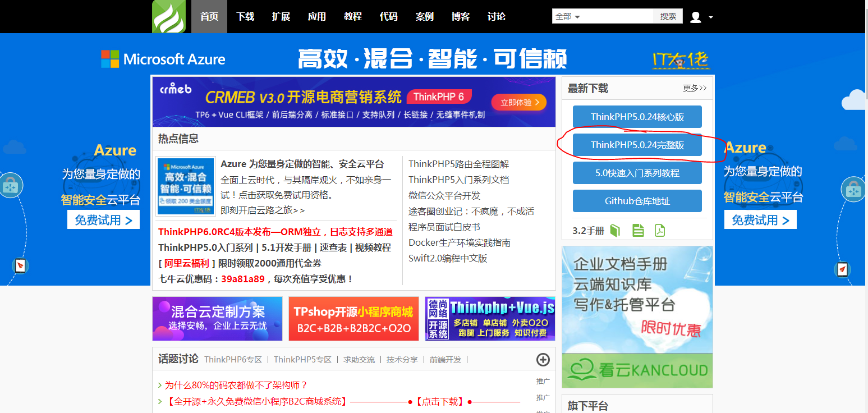This screenshot has height=413, width=868.
Task: Open ThinkPHP5入门系列文档 link
Action: click(x=458, y=180)
